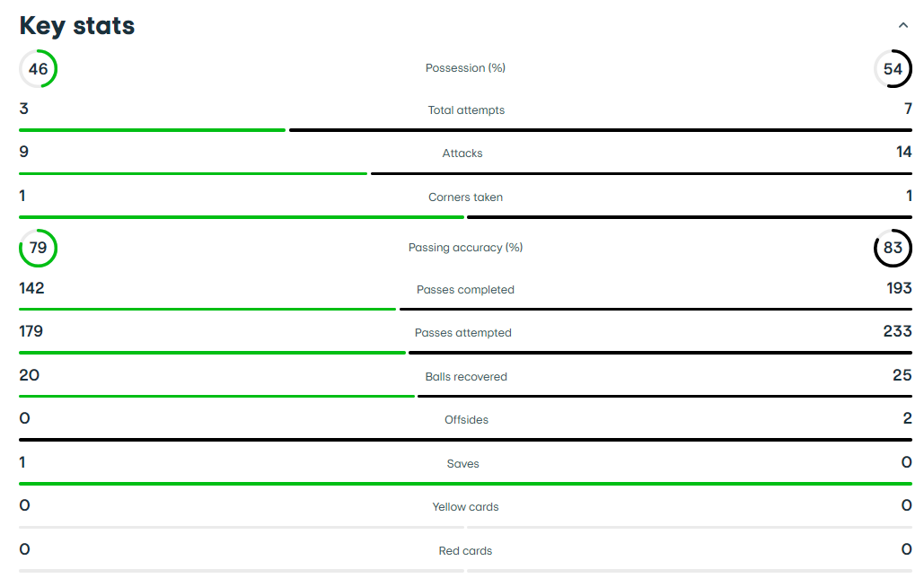Click the Red cards label
Viewport: 924px width, 587px height.
(x=465, y=551)
